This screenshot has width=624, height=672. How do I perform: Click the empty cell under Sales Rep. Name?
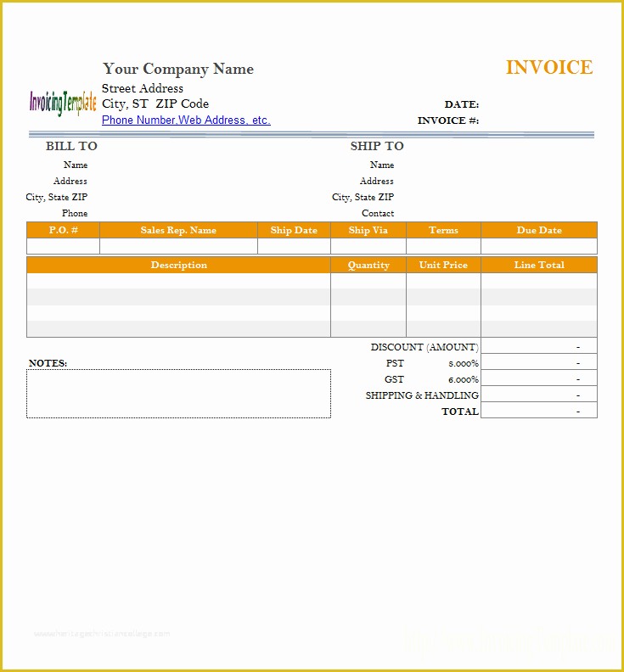click(x=178, y=246)
